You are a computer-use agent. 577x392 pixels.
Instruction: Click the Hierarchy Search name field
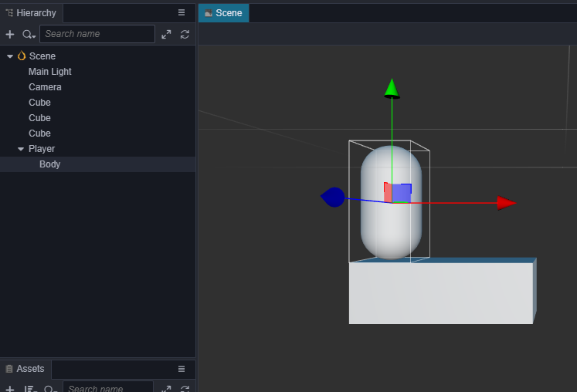coord(97,34)
